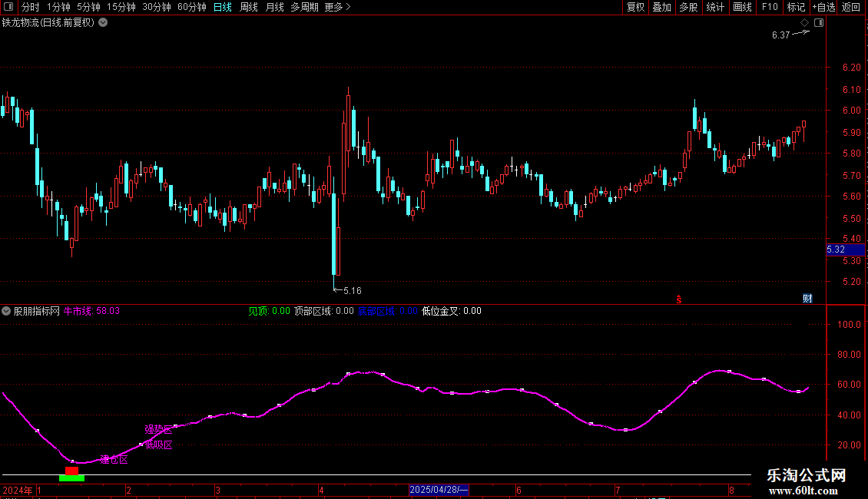Expand the 更多 periods menu
Image resolution: width=868 pixels, height=499 pixels.
338,7
